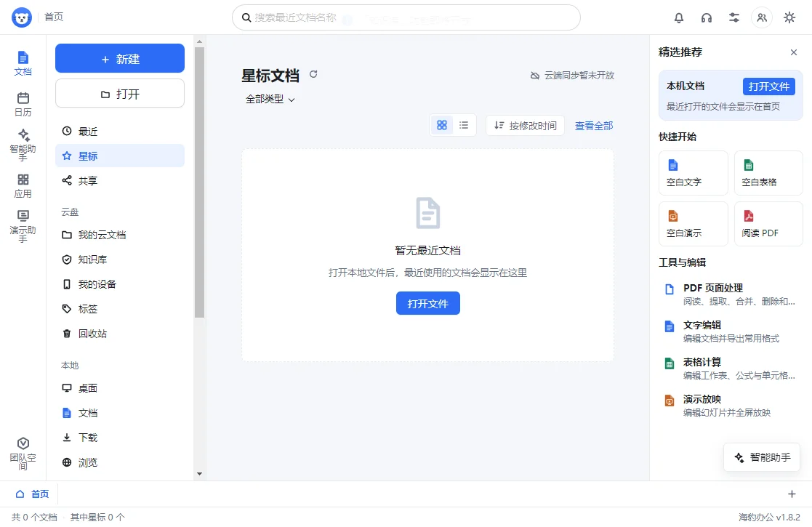The width and height of the screenshot is (812, 527).
Task: Click 打开文件 in empty documents area
Action: 427,303
